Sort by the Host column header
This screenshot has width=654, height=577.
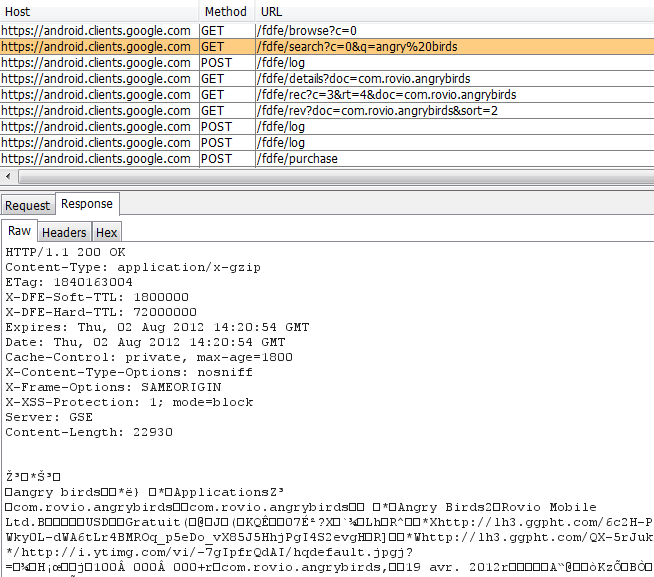coord(99,11)
